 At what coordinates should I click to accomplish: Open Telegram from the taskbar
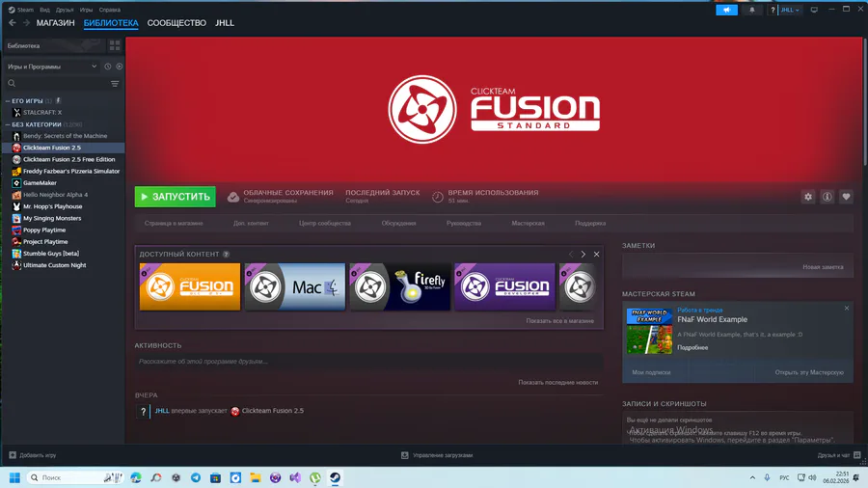pyautogui.click(x=196, y=477)
